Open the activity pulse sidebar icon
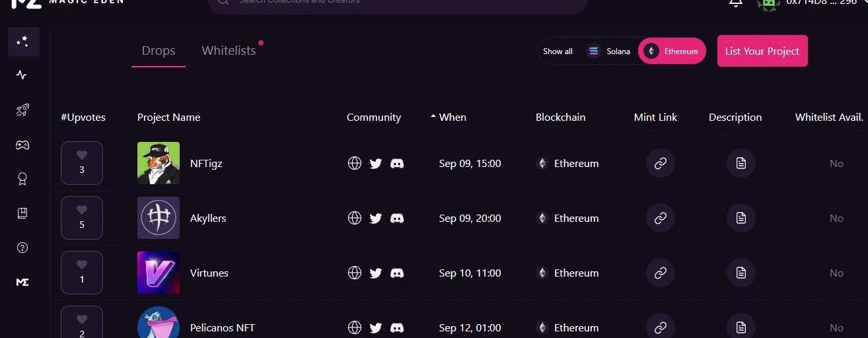Screen dimensions: 868x338 coord(22,75)
